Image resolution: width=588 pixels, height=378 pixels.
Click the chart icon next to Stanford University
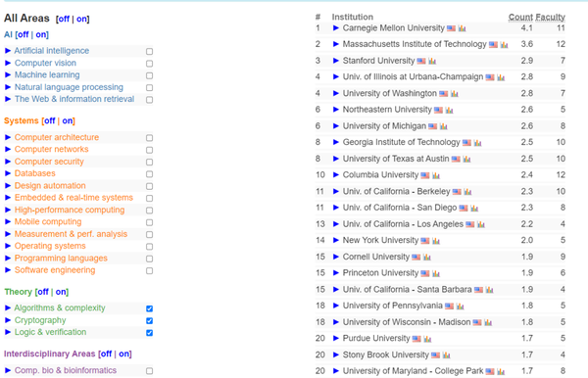coord(432,61)
